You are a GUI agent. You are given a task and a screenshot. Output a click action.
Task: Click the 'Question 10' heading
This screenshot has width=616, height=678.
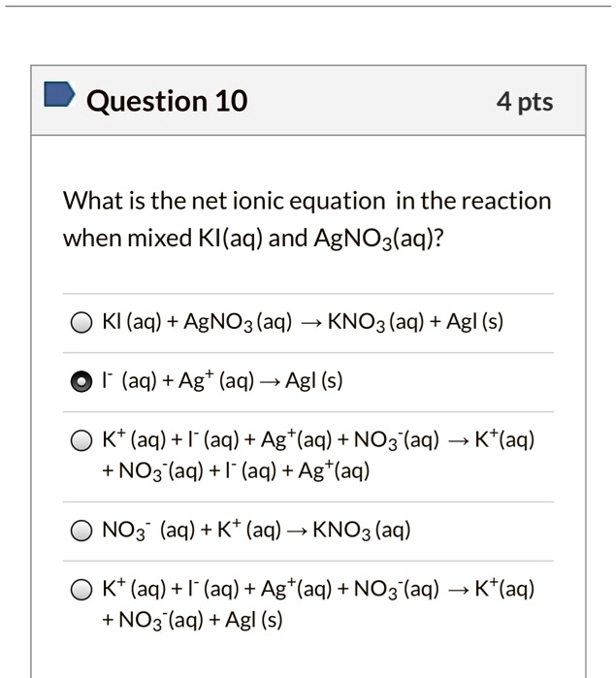coord(167,101)
